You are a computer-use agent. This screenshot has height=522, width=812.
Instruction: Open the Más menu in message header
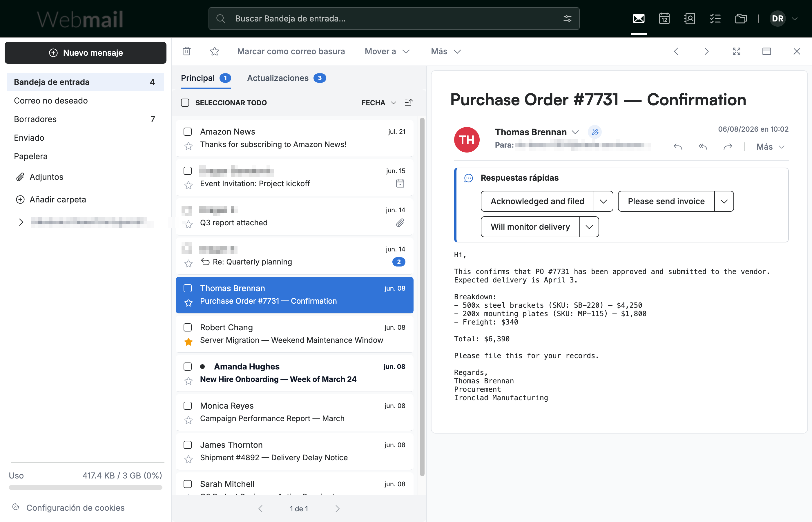770,147
